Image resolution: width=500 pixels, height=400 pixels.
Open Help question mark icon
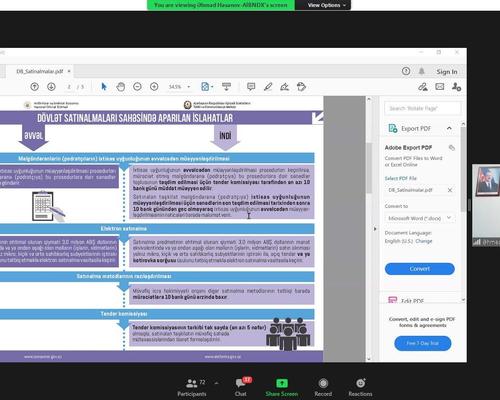pos(406,71)
